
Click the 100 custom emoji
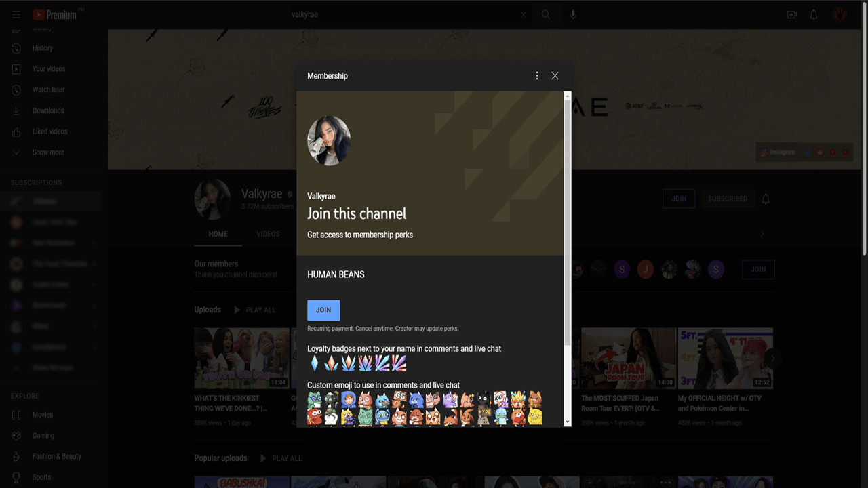(501, 399)
